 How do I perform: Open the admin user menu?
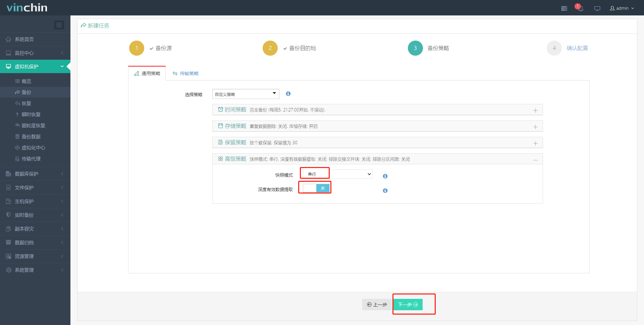(622, 8)
